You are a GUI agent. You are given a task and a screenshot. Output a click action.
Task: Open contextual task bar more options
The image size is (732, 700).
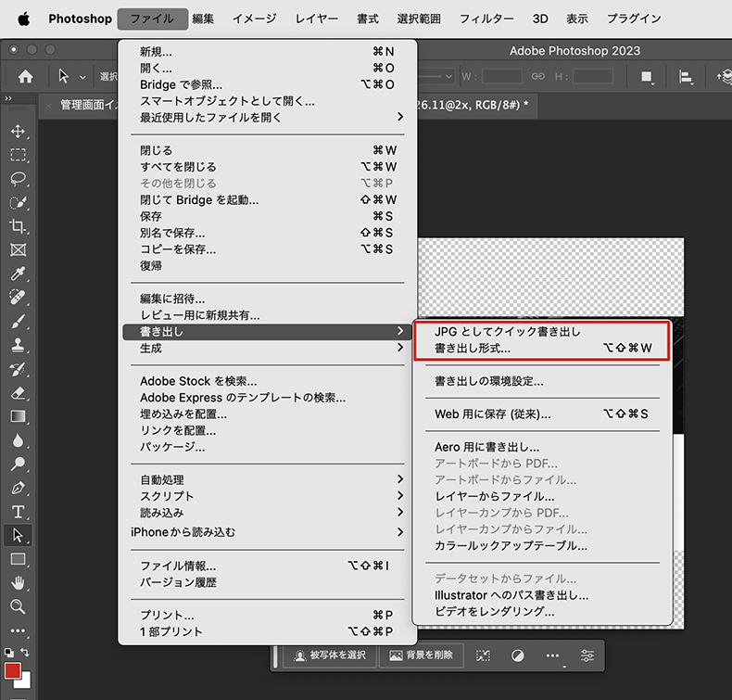552,655
